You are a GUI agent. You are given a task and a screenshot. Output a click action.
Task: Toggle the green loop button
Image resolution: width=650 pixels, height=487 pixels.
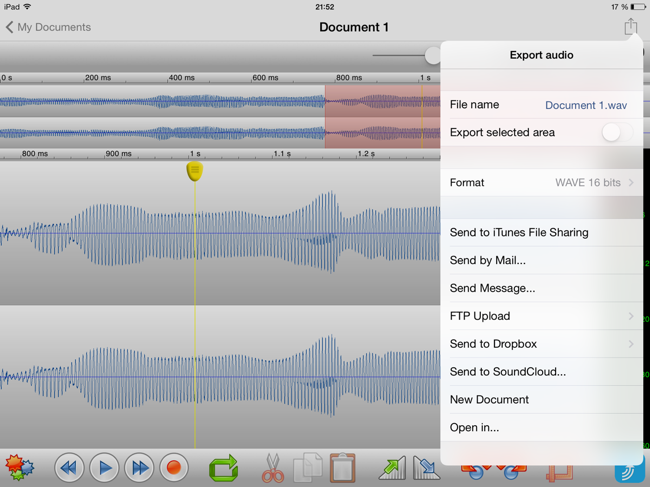pos(224,468)
